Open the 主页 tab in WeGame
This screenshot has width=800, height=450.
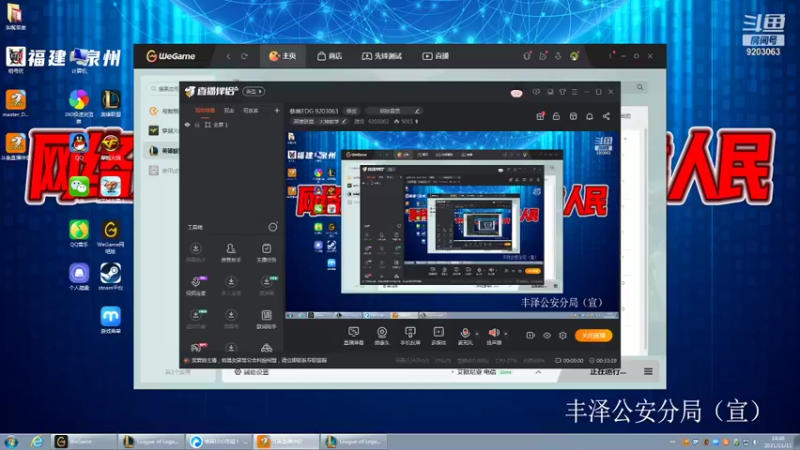pyautogui.click(x=283, y=56)
